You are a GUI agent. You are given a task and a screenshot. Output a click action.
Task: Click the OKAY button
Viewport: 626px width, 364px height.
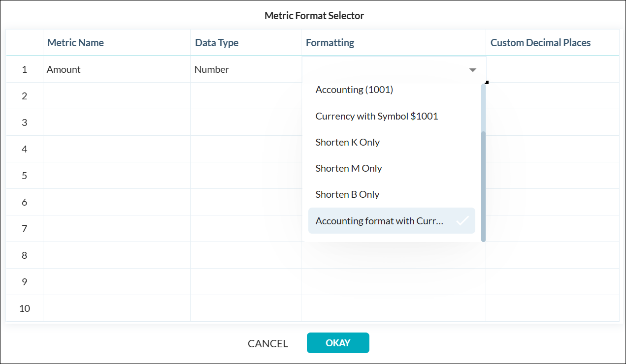point(338,343)
